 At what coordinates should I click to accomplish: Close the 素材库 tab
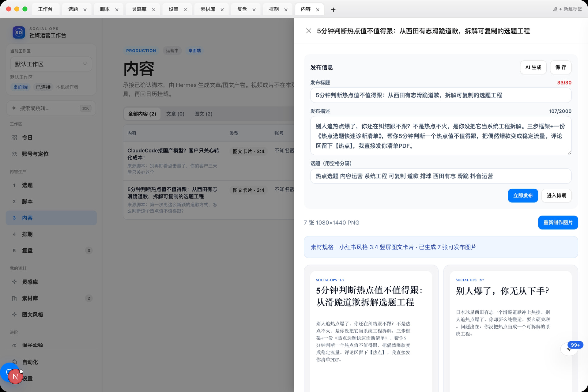(x=222, y=10)
